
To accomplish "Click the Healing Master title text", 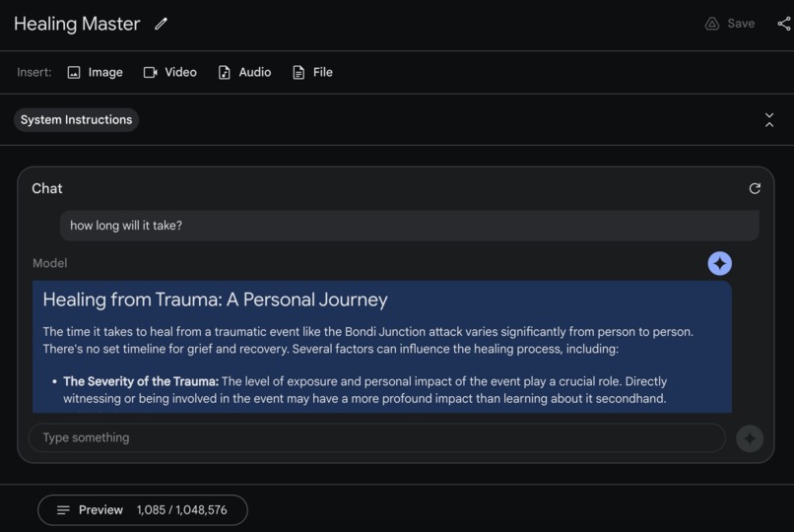I will click(x=77, y=24).
